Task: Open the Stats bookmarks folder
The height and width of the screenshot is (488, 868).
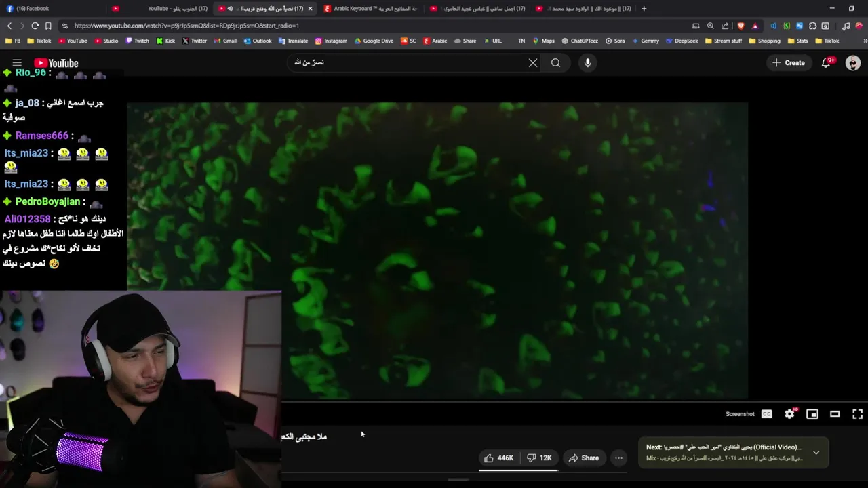Action: click(797, 41)
